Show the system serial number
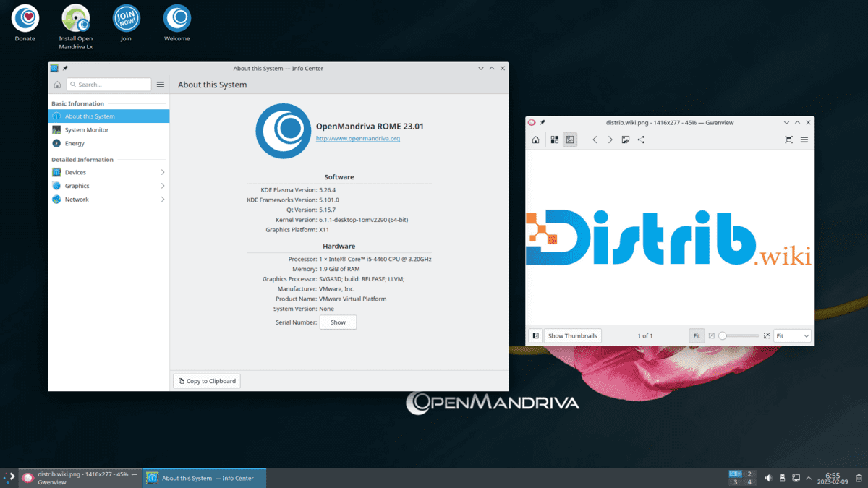868x488 pixels. [x=338, y=322]
